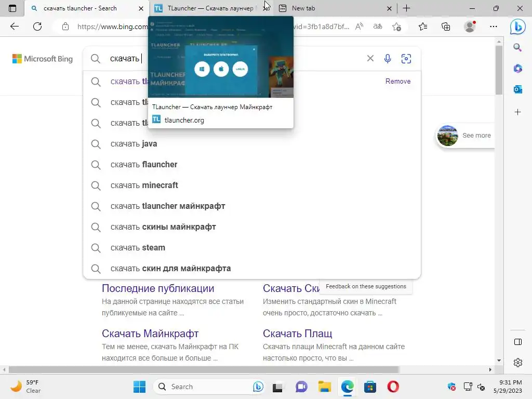Open Feedback on these suggestions

click(x=366, y=286)
